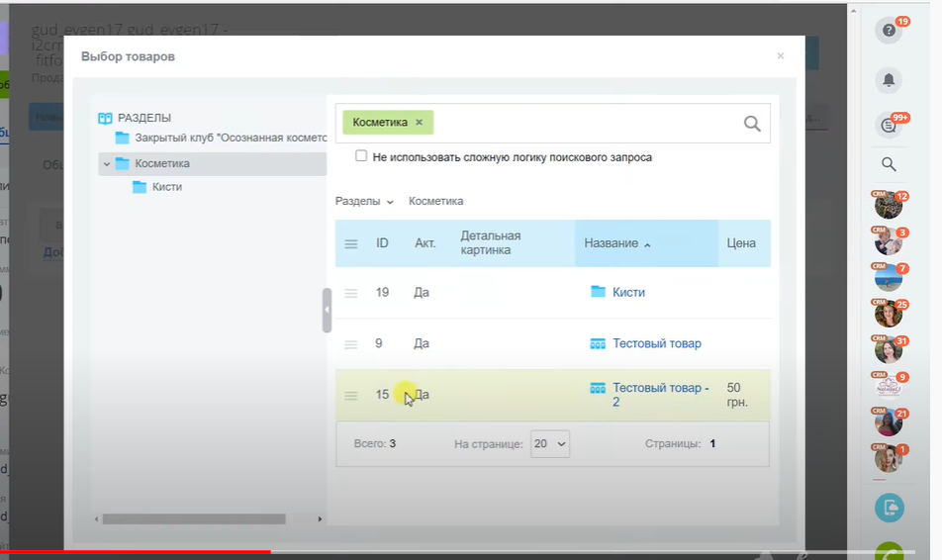The image size is (942, 560).
Task: Open the Разделы breadcrumb dropdown
Action: point(364,201)
